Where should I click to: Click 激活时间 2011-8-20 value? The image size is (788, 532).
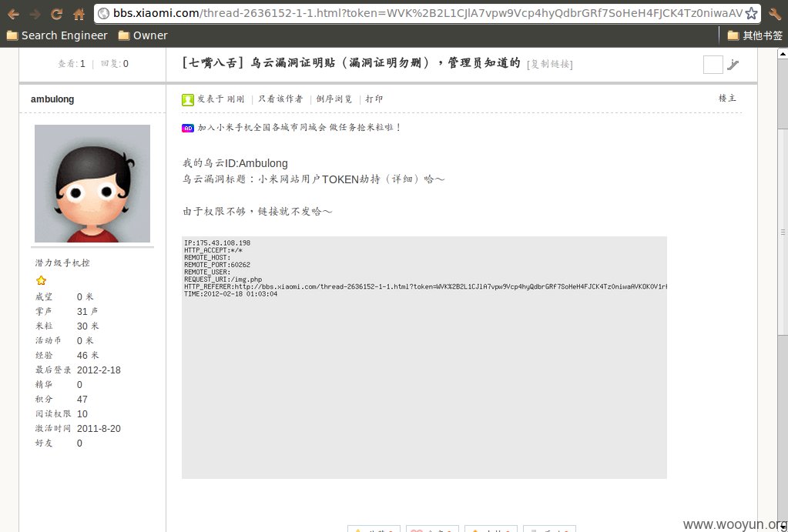(x=99, y=429)
